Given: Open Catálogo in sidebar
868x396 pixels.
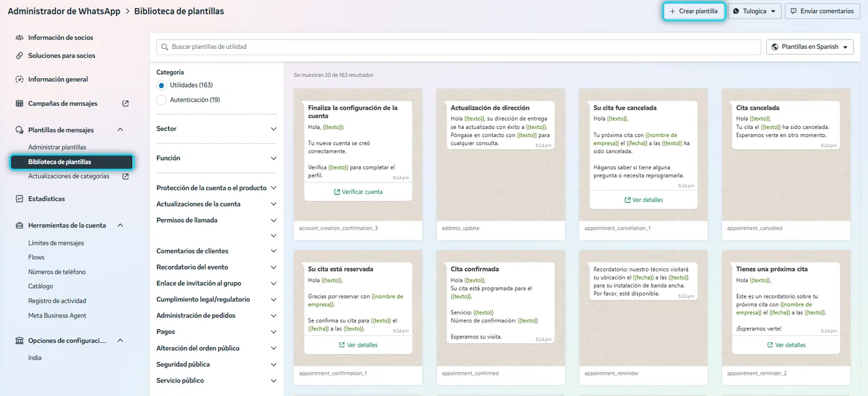Looking at the screenshot, I should (x=40, y=286).
